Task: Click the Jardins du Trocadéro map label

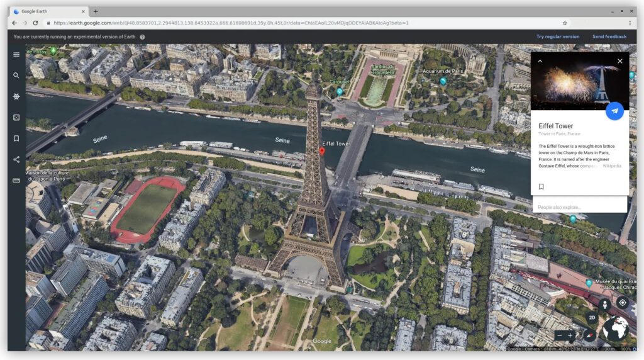Action: pyautogui.click(x=383, y=69)
